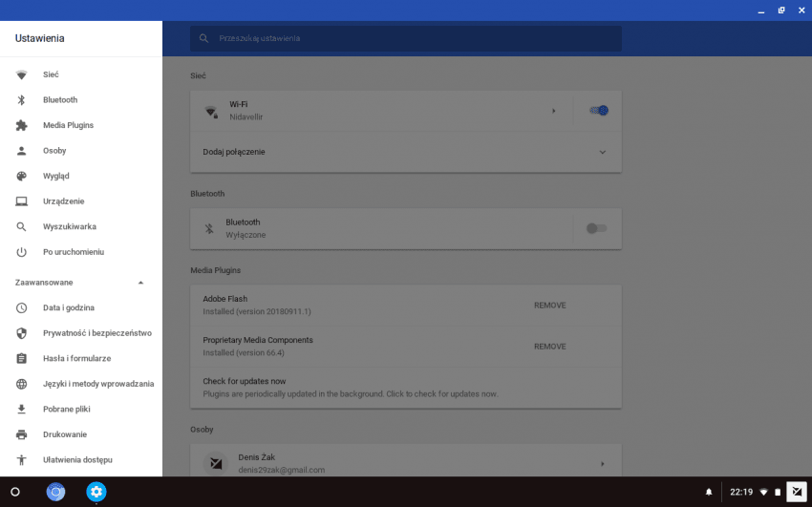This screenshot has height=507, width=812.
Task: Click the globe icon for Języki i metody wprowadzania
Action: click(x=21, y=384)
